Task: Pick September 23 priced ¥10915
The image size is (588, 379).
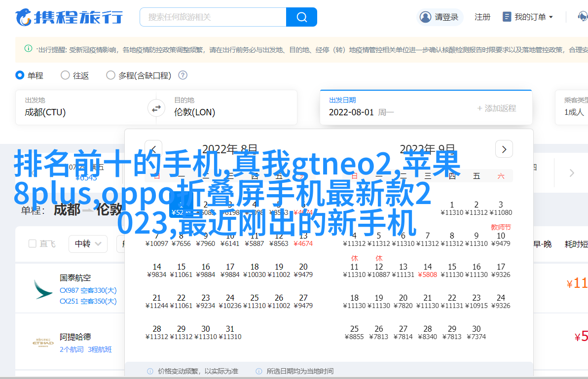Action: pyautogui.click(x=476, y=302)
